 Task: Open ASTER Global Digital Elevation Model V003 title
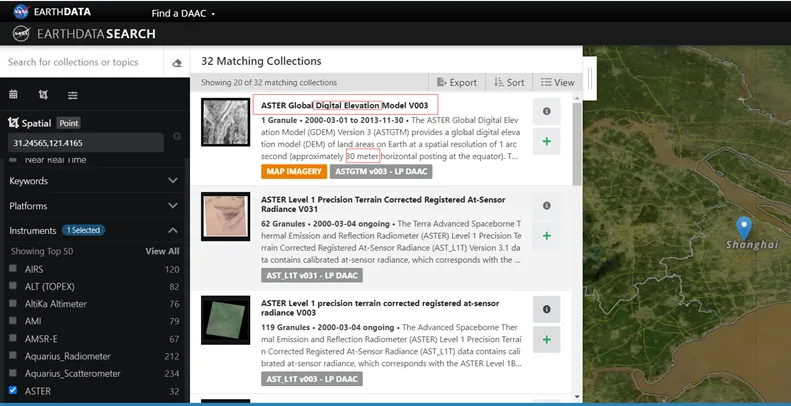click(345, 105)
